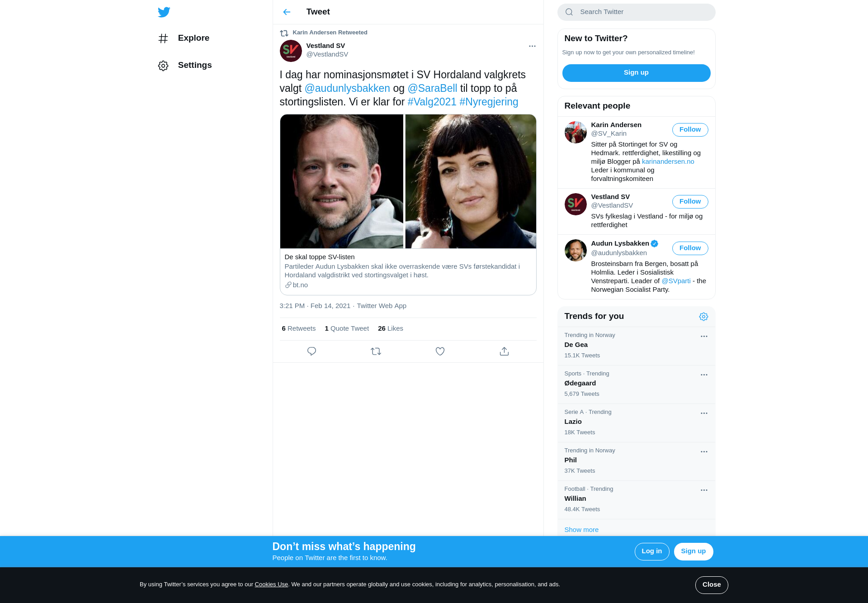Open the Sara Bell photo thumbnail
Image resolution: width=868 pixels, height=603 pixels.
click(x=471, y=181)
